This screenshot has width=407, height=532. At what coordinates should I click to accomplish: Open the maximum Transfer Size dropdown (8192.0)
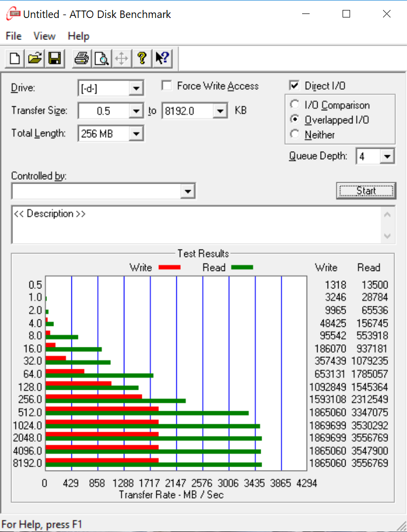220,111
